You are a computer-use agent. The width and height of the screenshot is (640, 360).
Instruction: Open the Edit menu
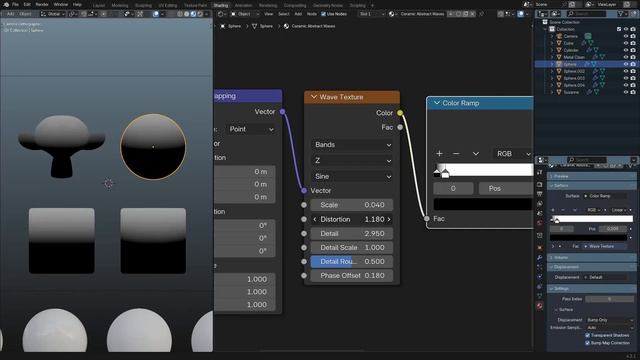coord(27,4)
